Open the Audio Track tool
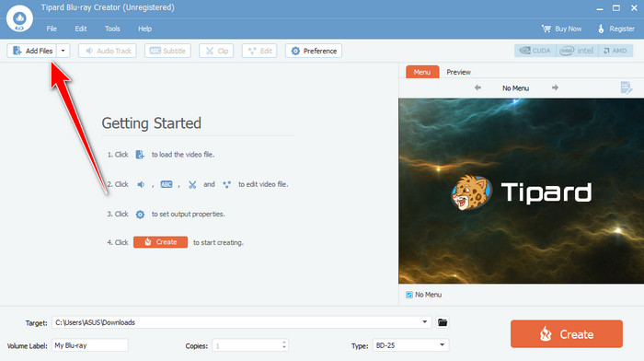644x361 pixels. click(x=108, y=51)
